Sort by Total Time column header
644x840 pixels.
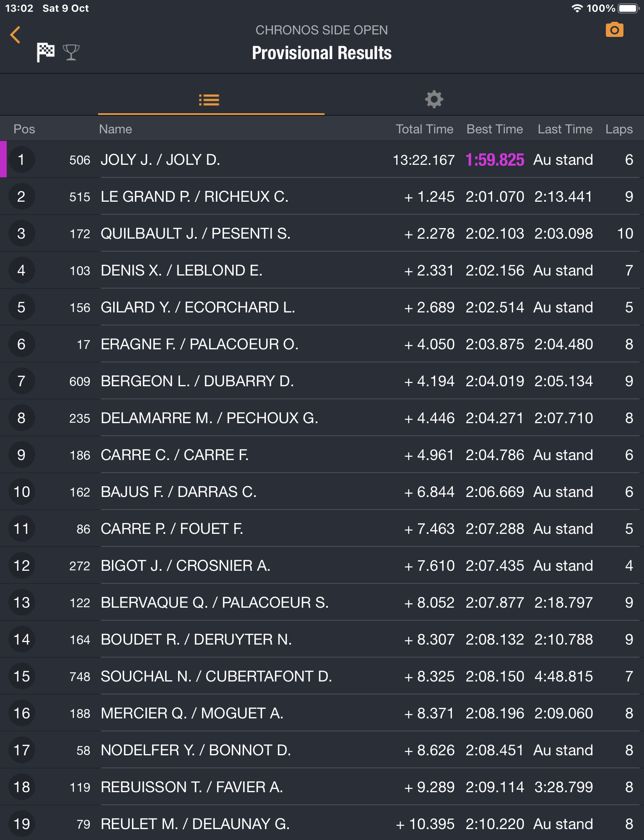tap(424, 129)
